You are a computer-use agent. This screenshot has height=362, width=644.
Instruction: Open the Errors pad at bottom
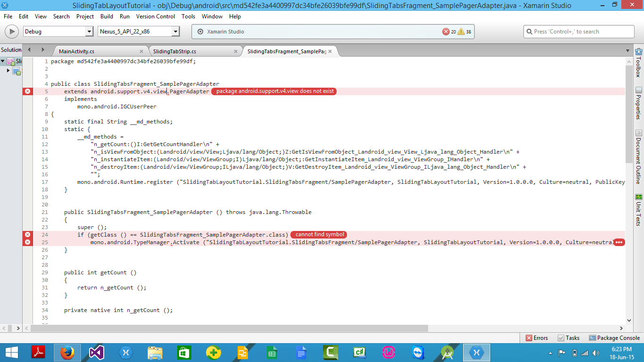coord(537,338)
